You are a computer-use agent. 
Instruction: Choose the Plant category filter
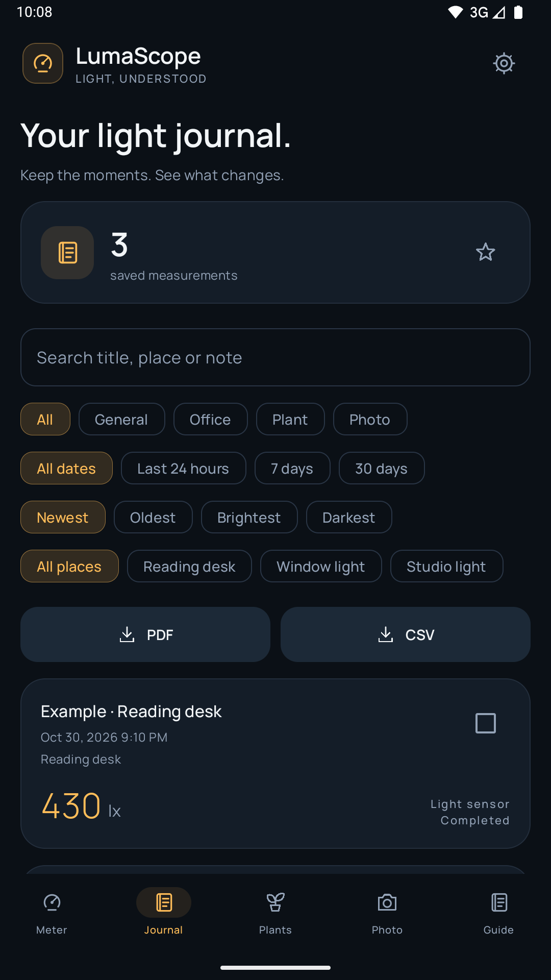[x=290, y=420]
